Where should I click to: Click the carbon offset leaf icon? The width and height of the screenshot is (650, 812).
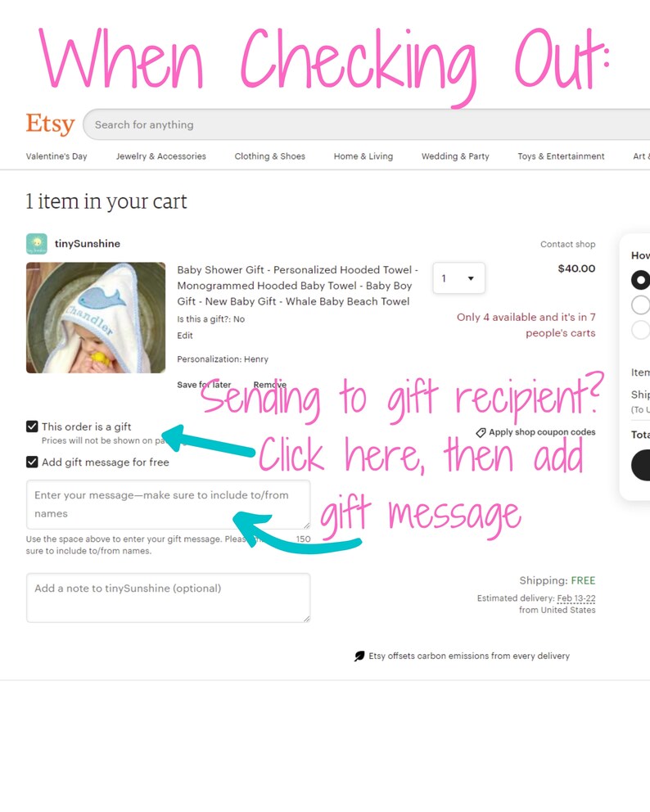click(359, 656)
